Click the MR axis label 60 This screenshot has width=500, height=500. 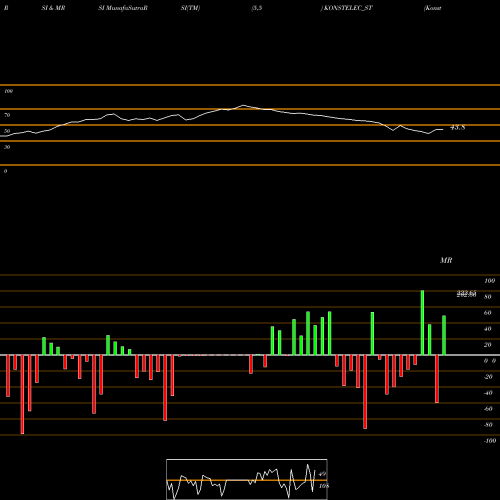point(488,313)
